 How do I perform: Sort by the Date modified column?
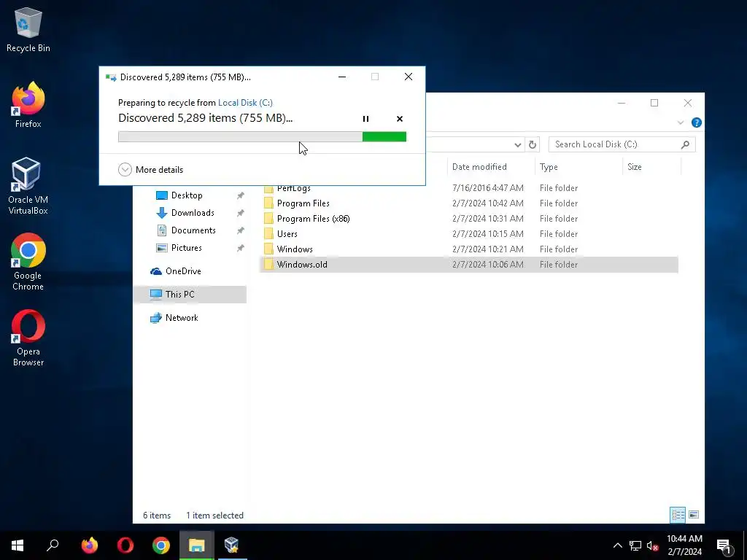pos(491,167)
